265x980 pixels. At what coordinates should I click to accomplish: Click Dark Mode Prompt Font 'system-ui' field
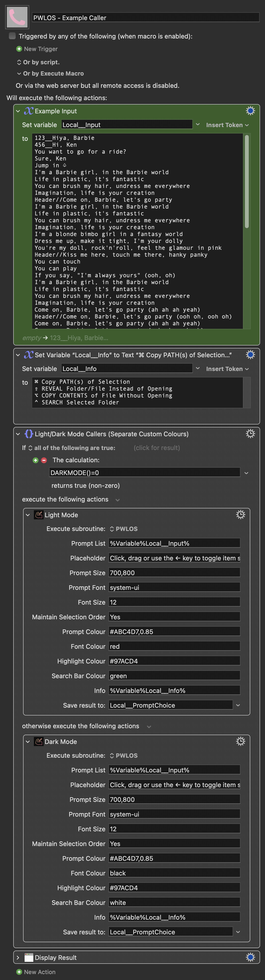[174, 814]
